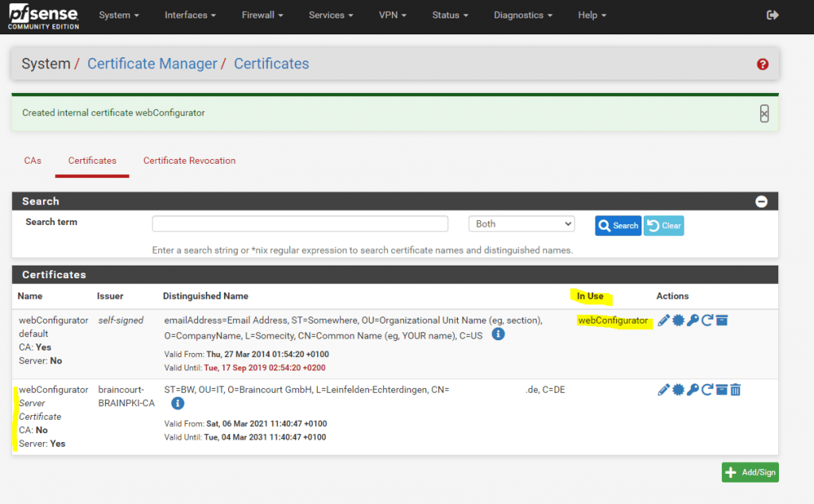The image size is (814, 504).
Task: Delete the braincourt-BRAINPKI-CA server certificate
Action: click(735, 390)
